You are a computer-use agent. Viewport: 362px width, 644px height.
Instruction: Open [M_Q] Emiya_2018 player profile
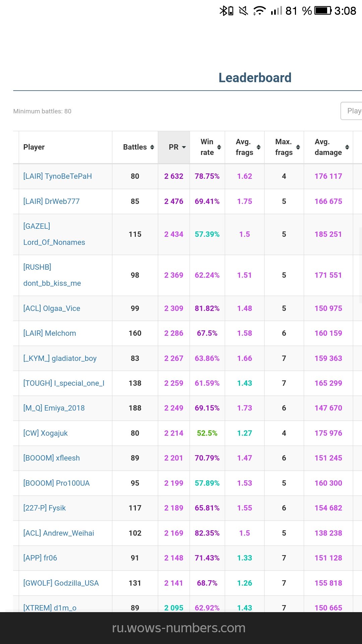point(54,408)
